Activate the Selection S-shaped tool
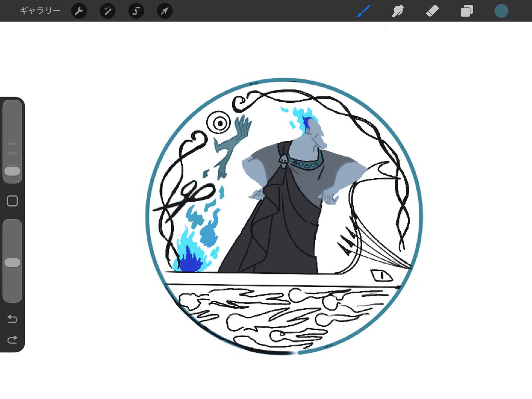Image resolution: width=532 pixels, height=399 pixels. click(136, 11)
